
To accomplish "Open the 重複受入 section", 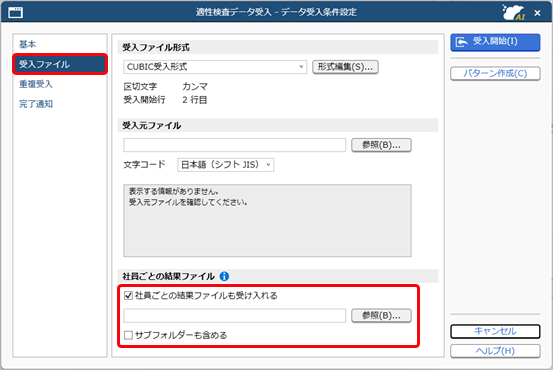I will pos(36,84).
